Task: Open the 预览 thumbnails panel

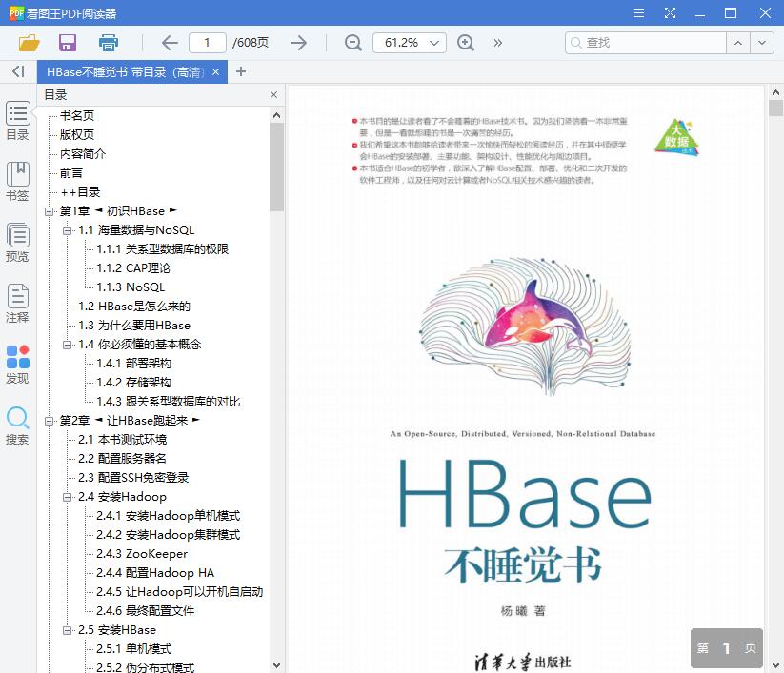Action: 17,243
